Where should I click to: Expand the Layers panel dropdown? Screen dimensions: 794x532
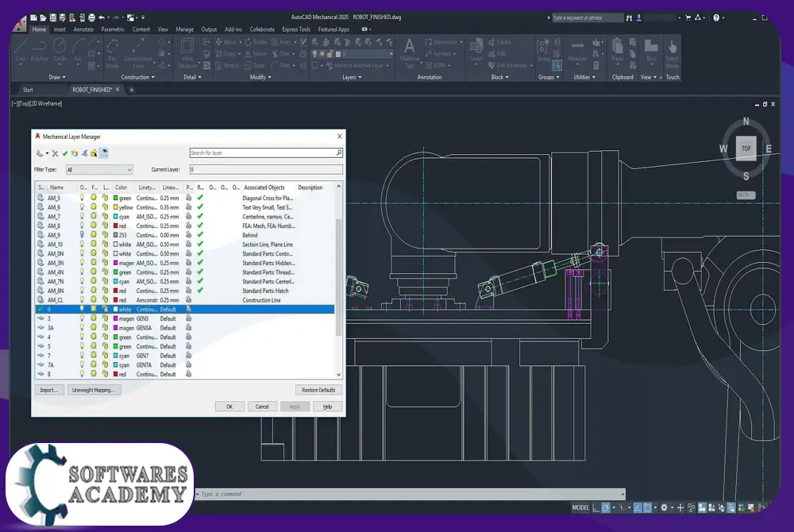pos(352,78)
